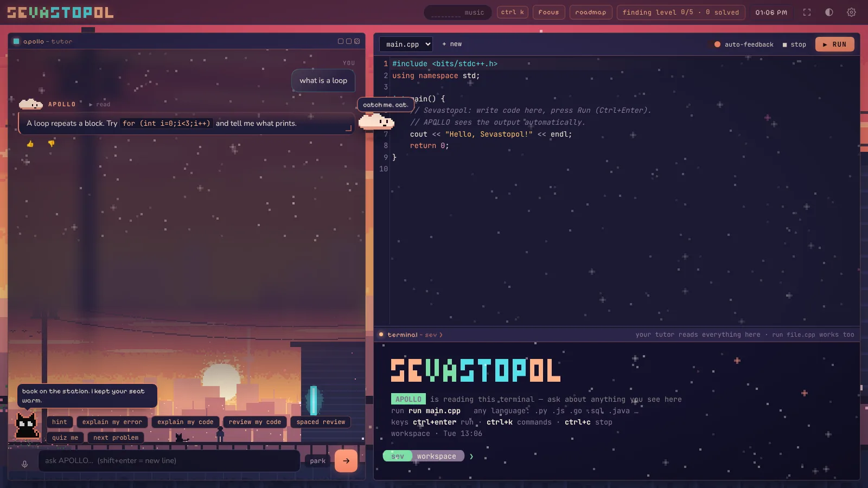This screenshot has height=488, width=868.
Task: Click the #include line in the editor
Action: (445, 64)
